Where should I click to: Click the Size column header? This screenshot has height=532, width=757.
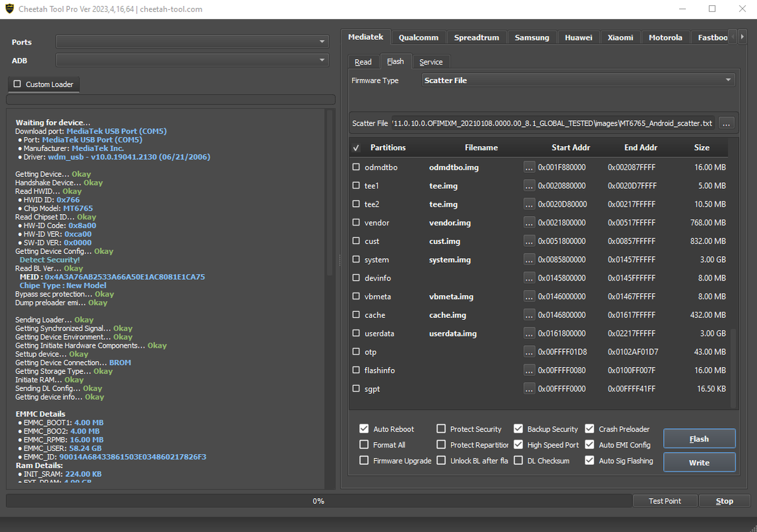[x=702, y=148]
